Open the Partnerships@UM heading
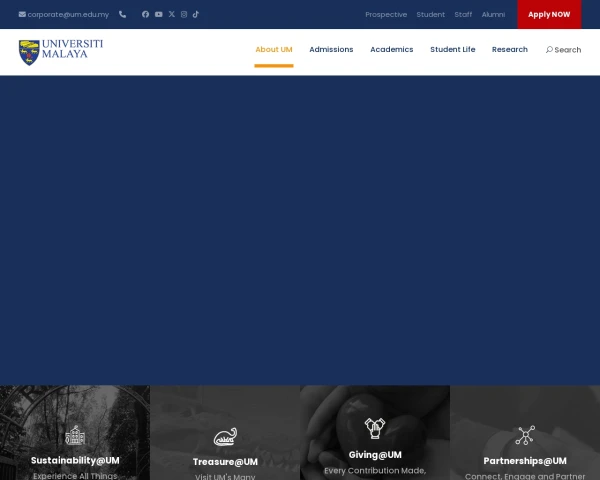600x480 pixels. [x=525, y=461]
